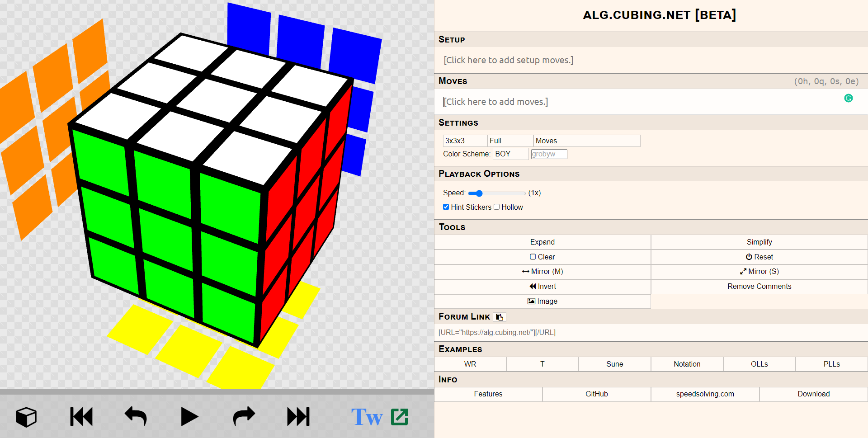The height and width of the screenshot is (438, 868).
Task: Step back one move with undo arrow
Action: click(136, 417)
